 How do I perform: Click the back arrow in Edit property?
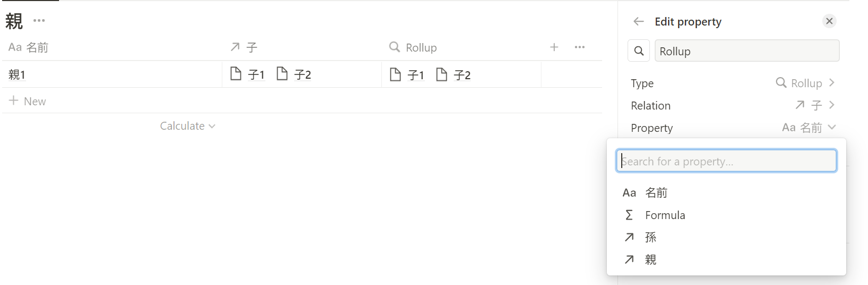coord(639,21)
